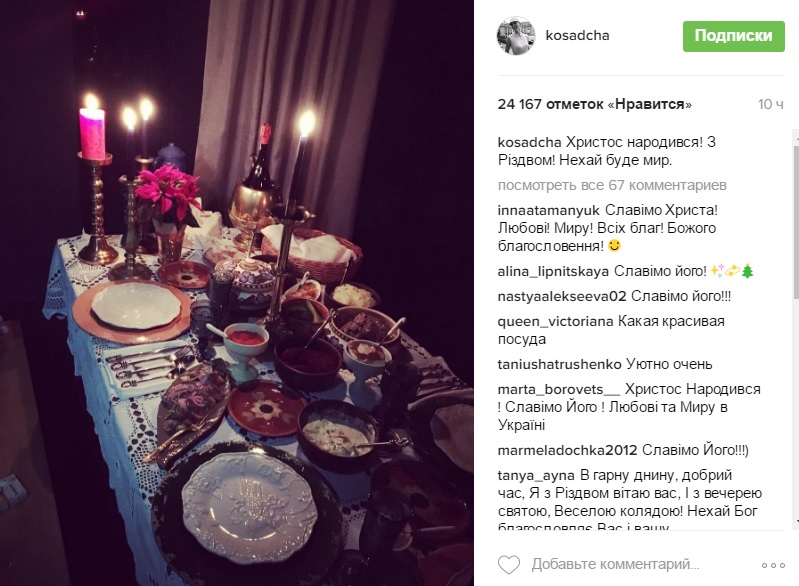Image resolution: width=799 pixels, height=586 pixels.
Task: Open the three-dots more options menu
Action: pyautogui.click(x=773, y=565)
